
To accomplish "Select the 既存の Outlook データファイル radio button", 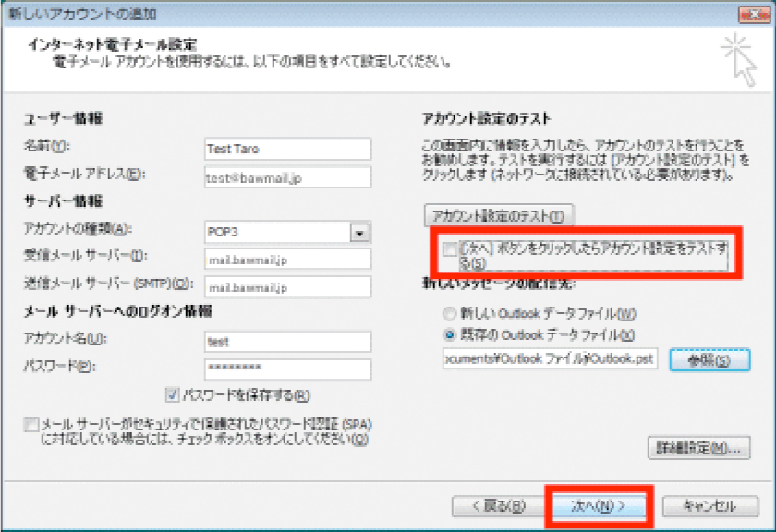I will point(450,333).
